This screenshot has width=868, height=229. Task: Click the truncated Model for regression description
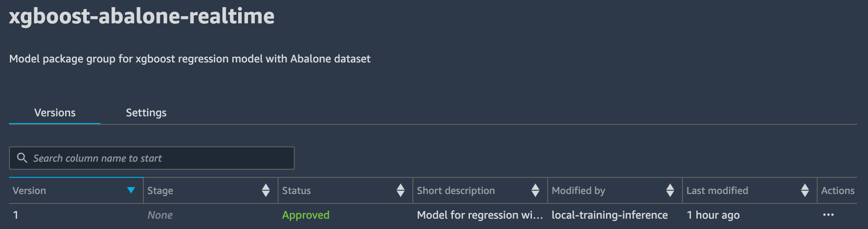click(479, 215)
